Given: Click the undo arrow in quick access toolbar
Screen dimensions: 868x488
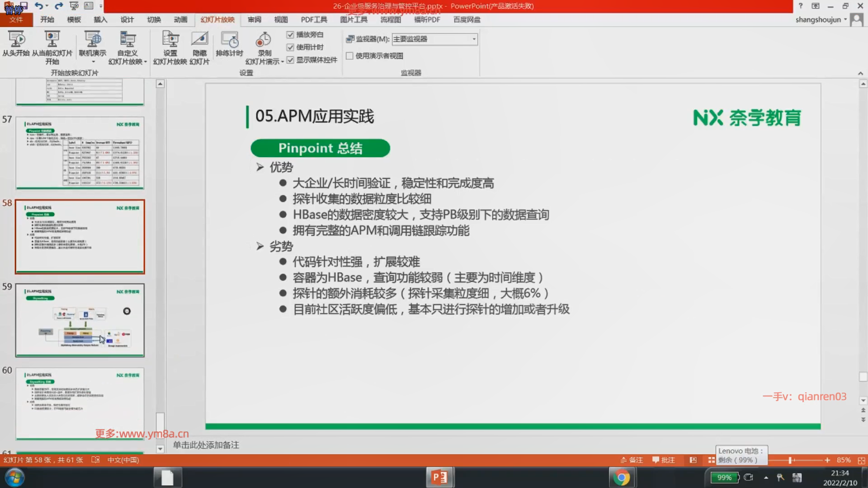Looking at the screenshot, I should pos(39,6).
